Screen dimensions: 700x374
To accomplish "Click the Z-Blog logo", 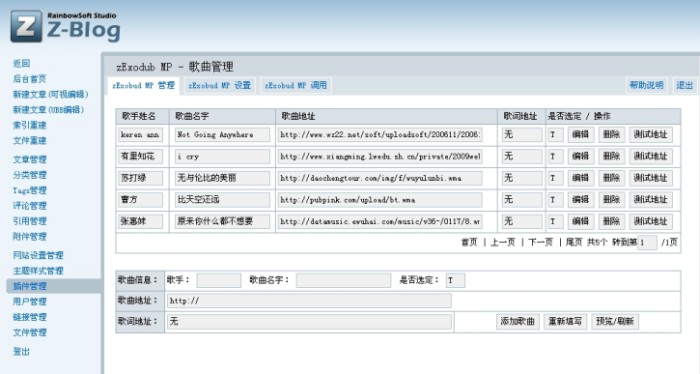I will pos(65,26).
